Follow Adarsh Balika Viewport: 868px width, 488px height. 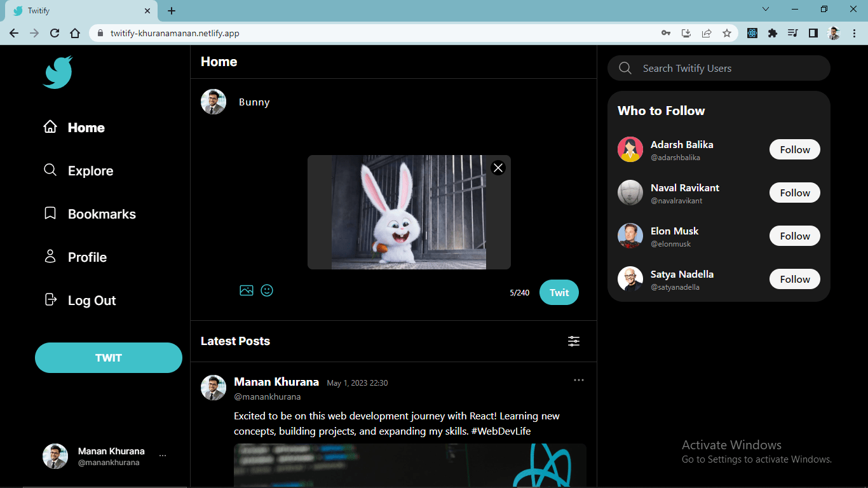[x=795, y=150]
